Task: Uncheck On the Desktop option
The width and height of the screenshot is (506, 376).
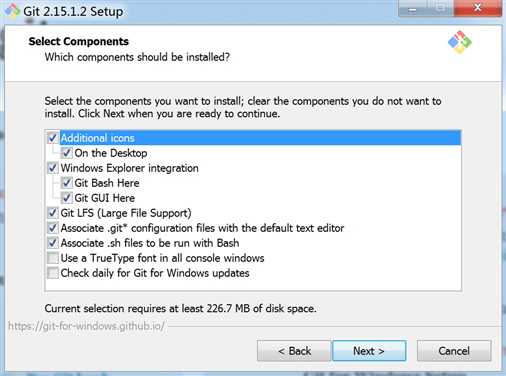Action: pos(66,153)
